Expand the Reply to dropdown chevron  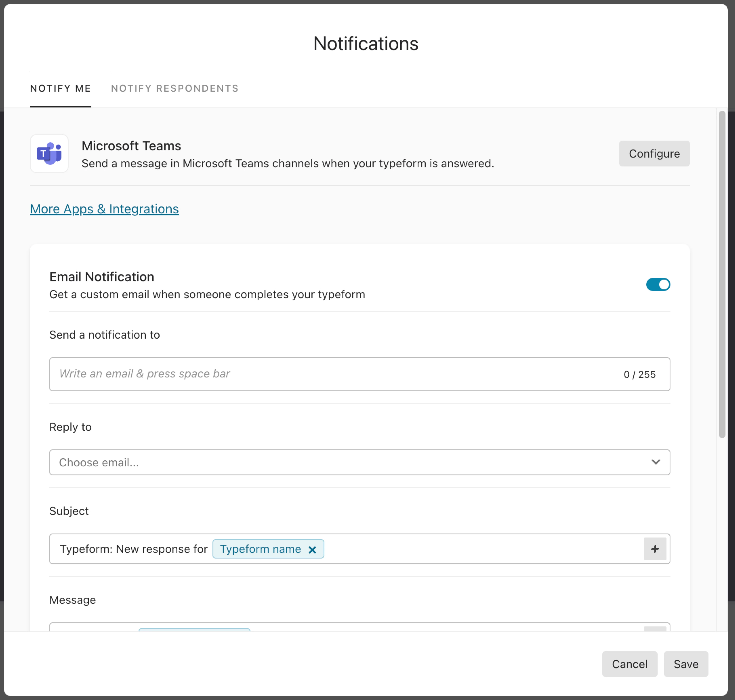pos(656,462)
